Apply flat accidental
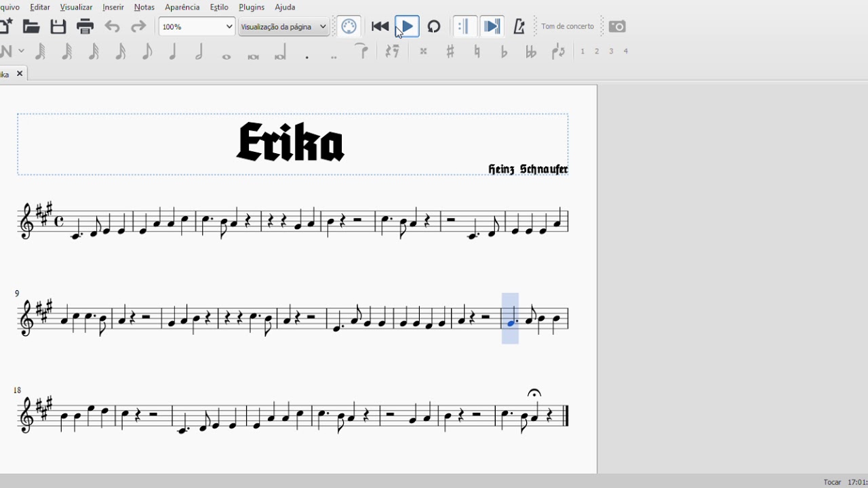Screen dimensions: 868x488 pos(504,52)
